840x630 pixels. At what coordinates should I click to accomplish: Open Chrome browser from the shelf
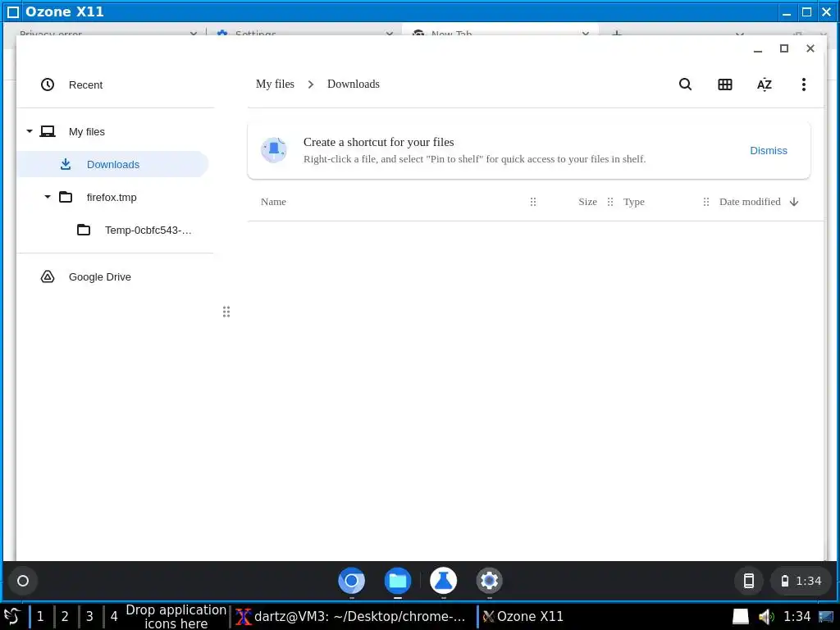click(351, 581)
